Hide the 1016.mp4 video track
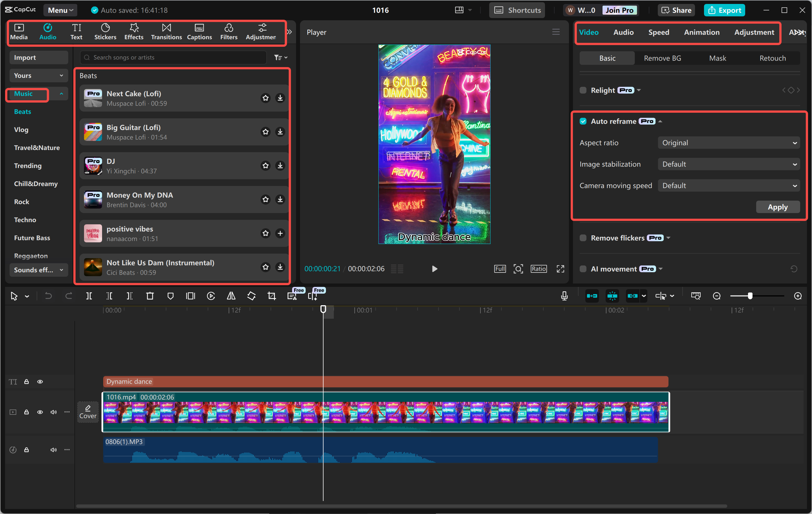812x514 pixels. [x=40, y=412]
